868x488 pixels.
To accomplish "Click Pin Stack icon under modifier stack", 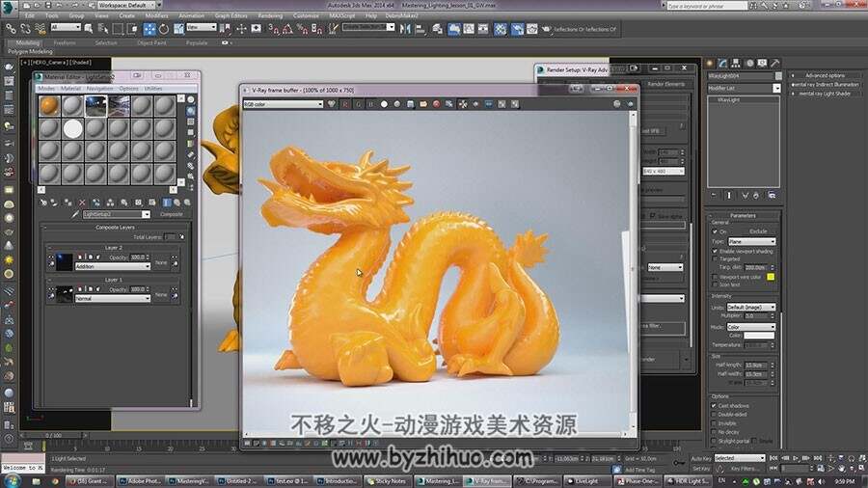I will (714, 196).
